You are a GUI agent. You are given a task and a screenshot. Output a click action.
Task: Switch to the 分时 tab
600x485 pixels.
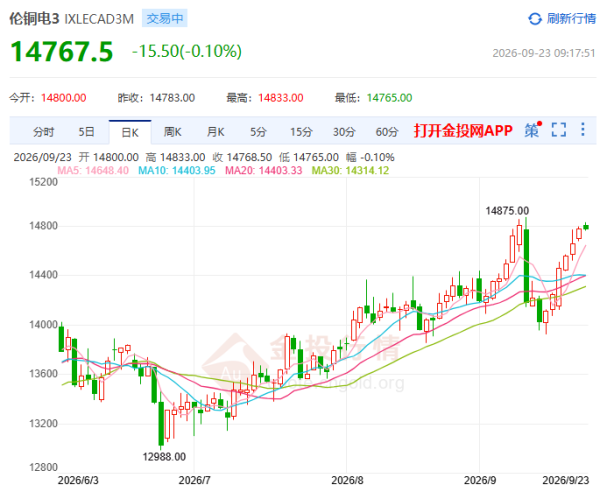point(43,132)
